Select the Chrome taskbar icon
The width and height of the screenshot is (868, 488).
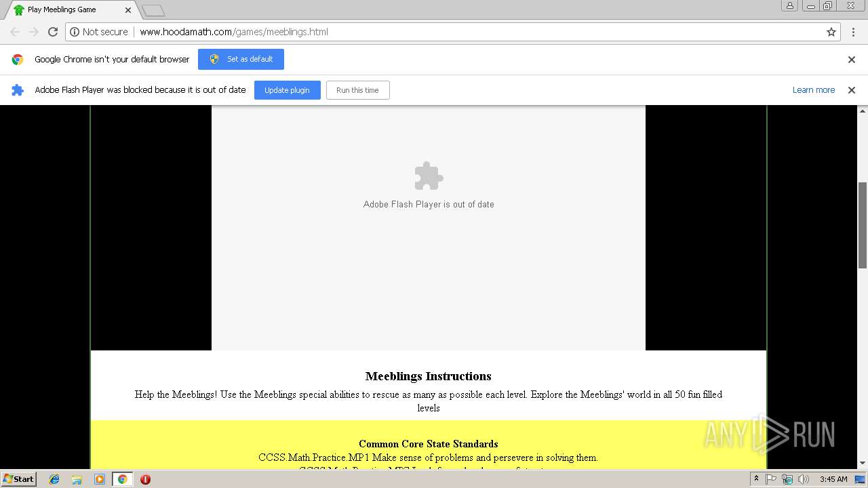[122, 479]
